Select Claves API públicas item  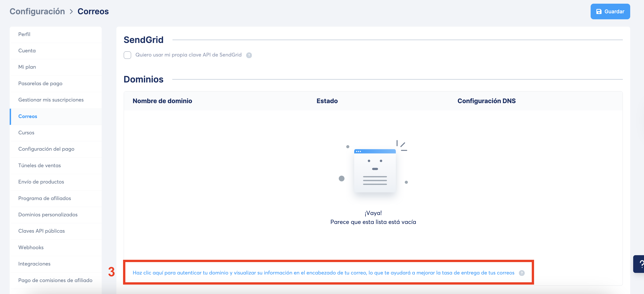[x=41, y=231]
